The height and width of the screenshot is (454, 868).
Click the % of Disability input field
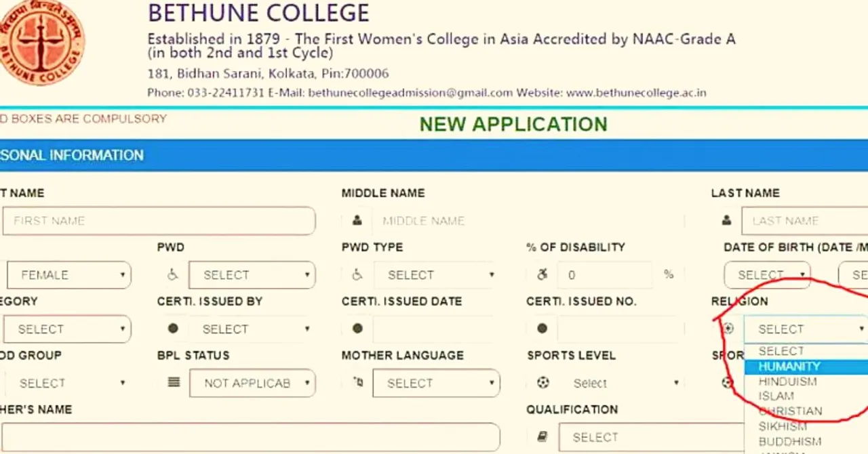point(605,274)
